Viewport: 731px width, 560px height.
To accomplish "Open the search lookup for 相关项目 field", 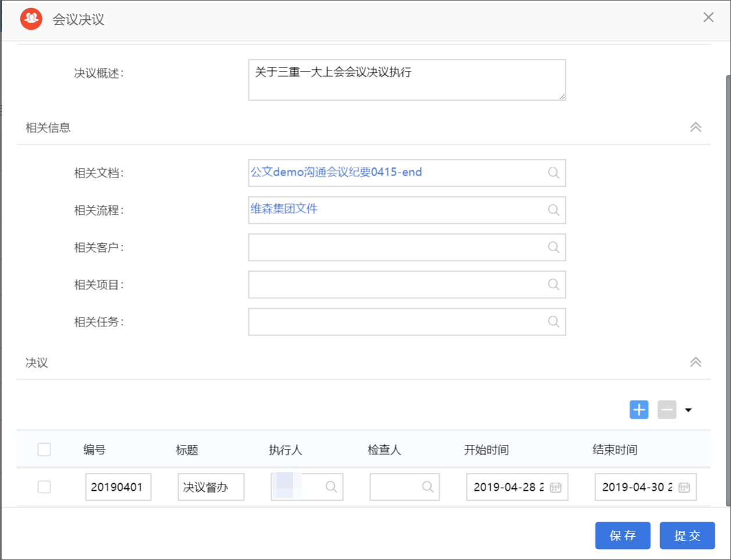I will 553,284.
